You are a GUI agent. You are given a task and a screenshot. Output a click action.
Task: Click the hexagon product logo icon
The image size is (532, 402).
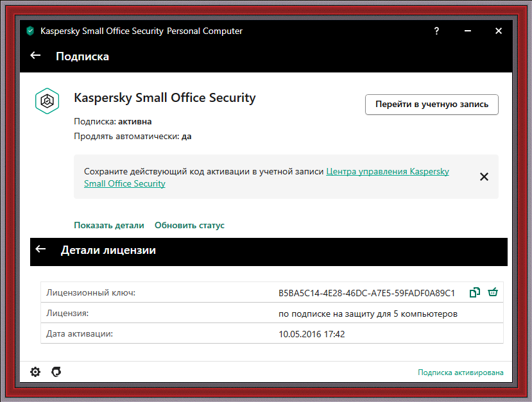(47, 101)
